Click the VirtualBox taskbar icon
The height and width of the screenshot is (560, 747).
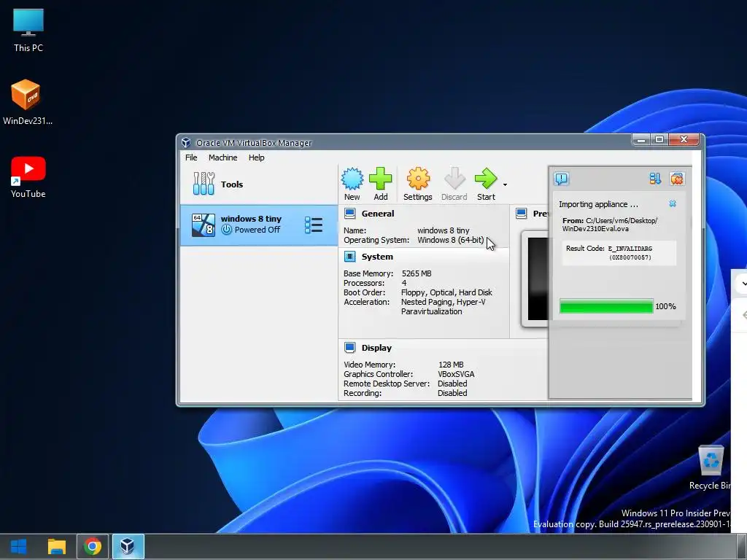pyautogui.click(x=128, y=546)
